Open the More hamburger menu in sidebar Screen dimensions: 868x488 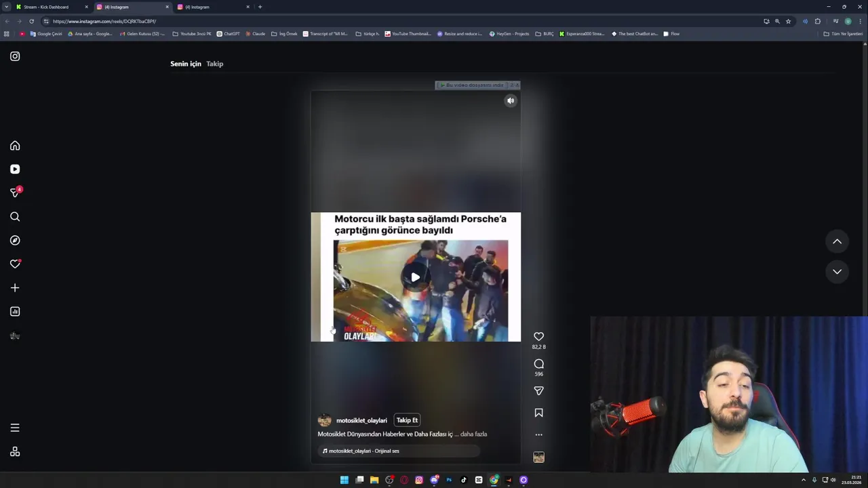click(15, 428)
